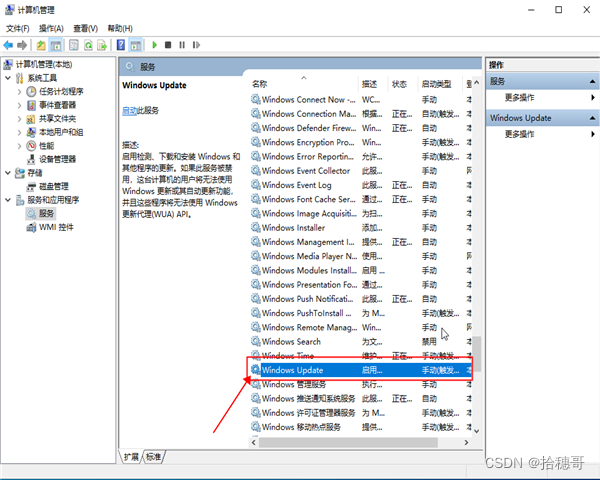
Task: Expand the 事件查看器 node
Action: pos(19,105)
